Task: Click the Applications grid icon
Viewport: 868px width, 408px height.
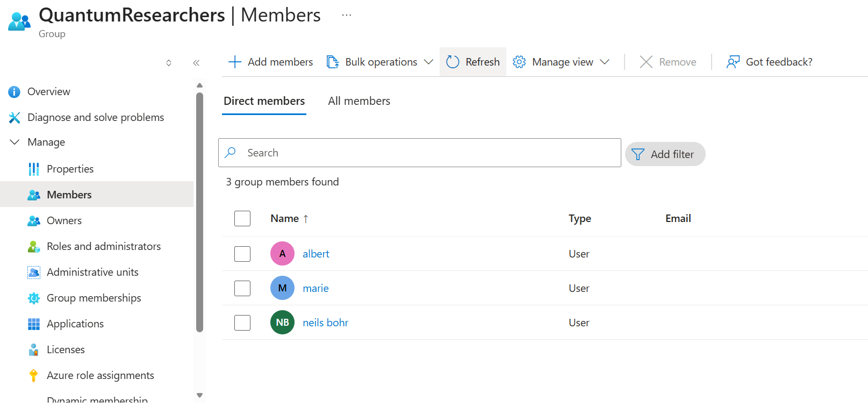Action: [x=33, y=324]
